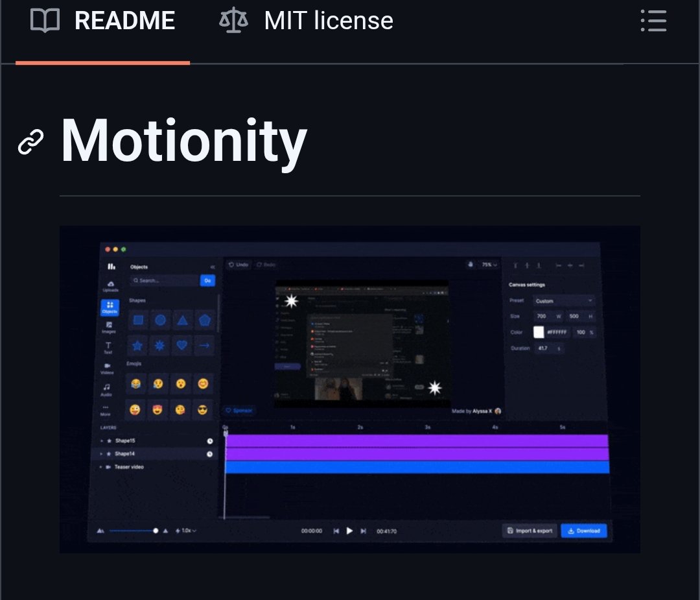
Task: Click the Motionity heading text
Action: click(x=183, y=142)
